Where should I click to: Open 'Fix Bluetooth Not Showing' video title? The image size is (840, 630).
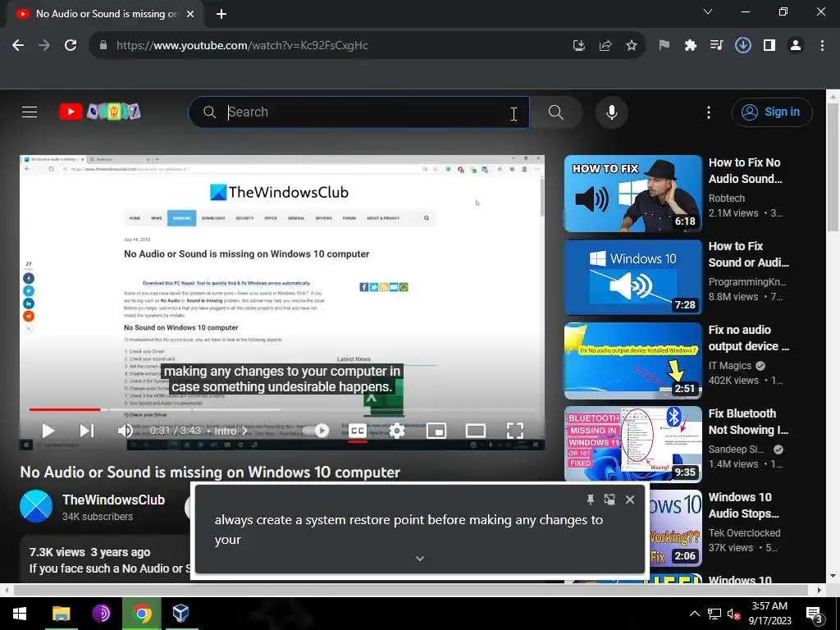click(x=748, y=422)
